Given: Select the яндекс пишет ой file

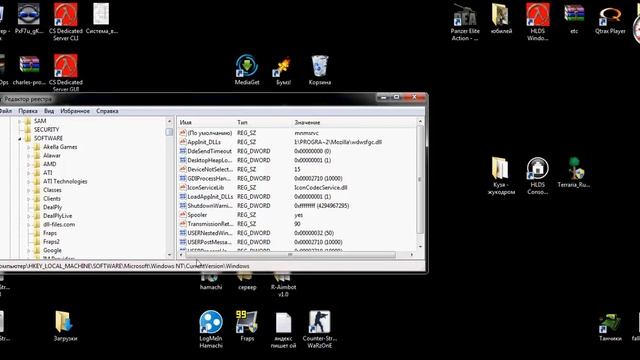Looking at the screenshot, I should 283,330.
